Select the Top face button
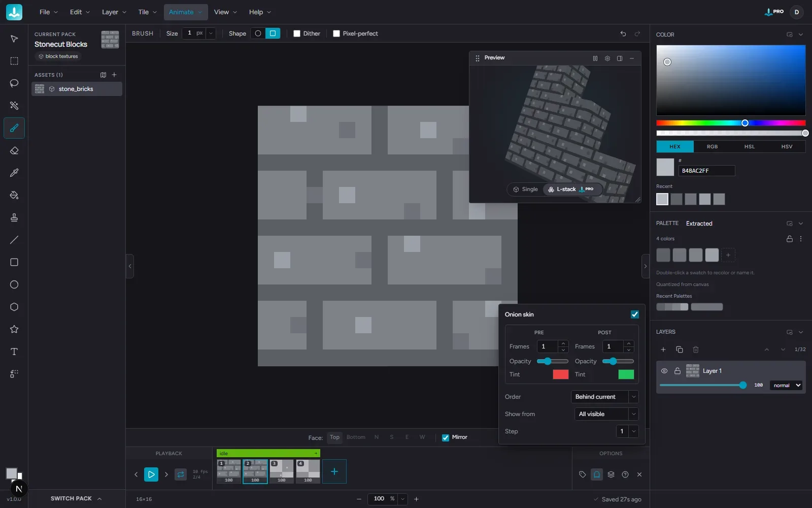 (x=334, y=437)
